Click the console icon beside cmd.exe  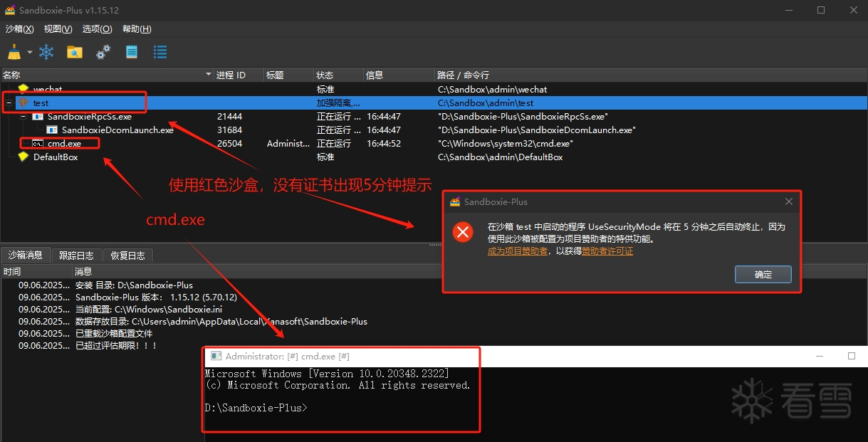coord(38,143)
